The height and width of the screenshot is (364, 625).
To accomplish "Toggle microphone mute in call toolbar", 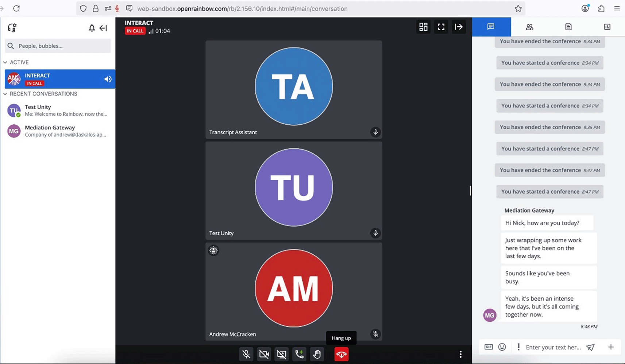I will (x=246, y=354).
